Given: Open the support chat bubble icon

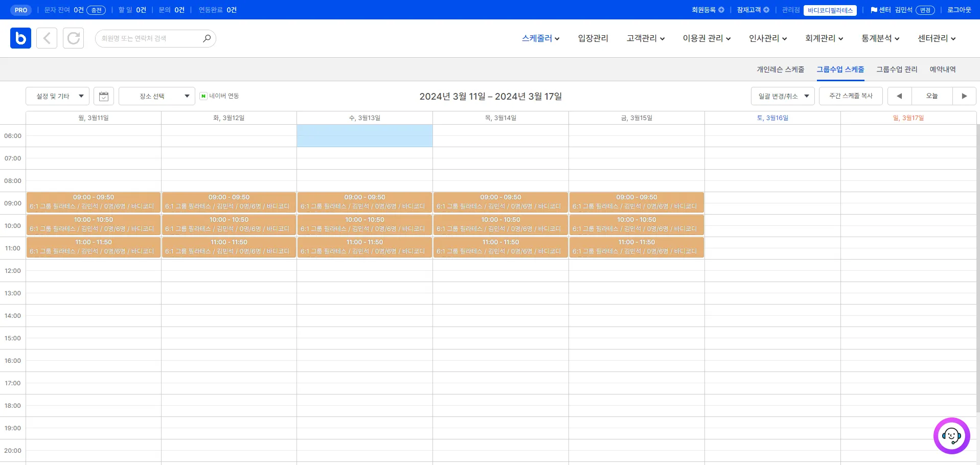Looking at the screenshot, I should pos(951,436).
